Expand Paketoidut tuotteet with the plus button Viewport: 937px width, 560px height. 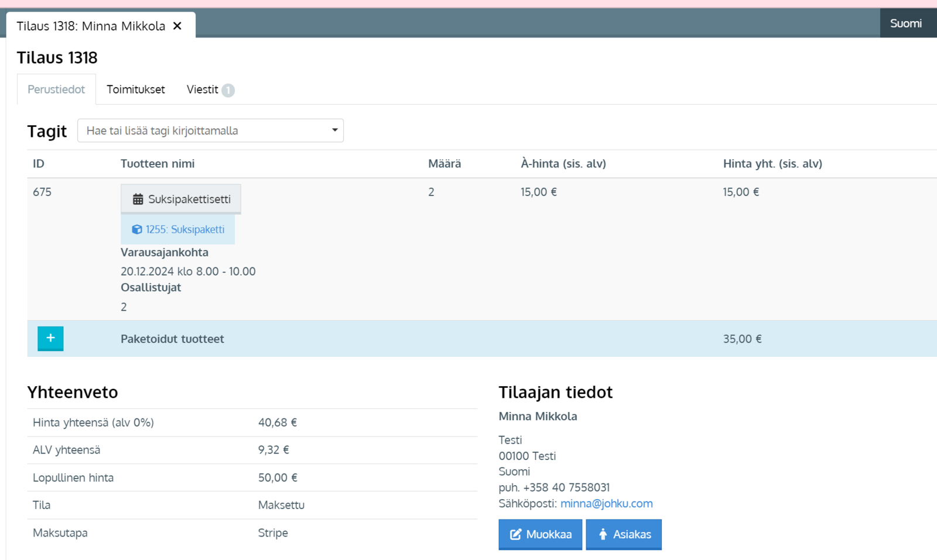[x=50, y=338]
